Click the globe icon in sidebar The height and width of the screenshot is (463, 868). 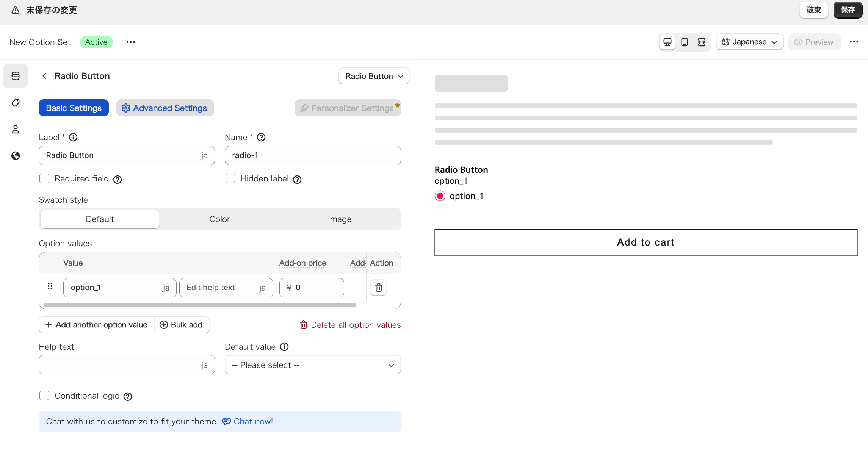pyautogui.click(x=16, y=156)
